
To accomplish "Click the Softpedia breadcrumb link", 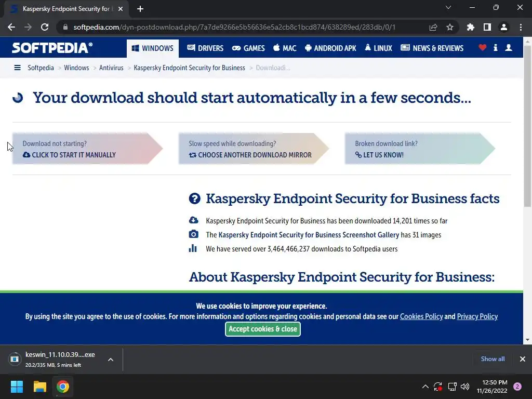I will click(41, 68).
